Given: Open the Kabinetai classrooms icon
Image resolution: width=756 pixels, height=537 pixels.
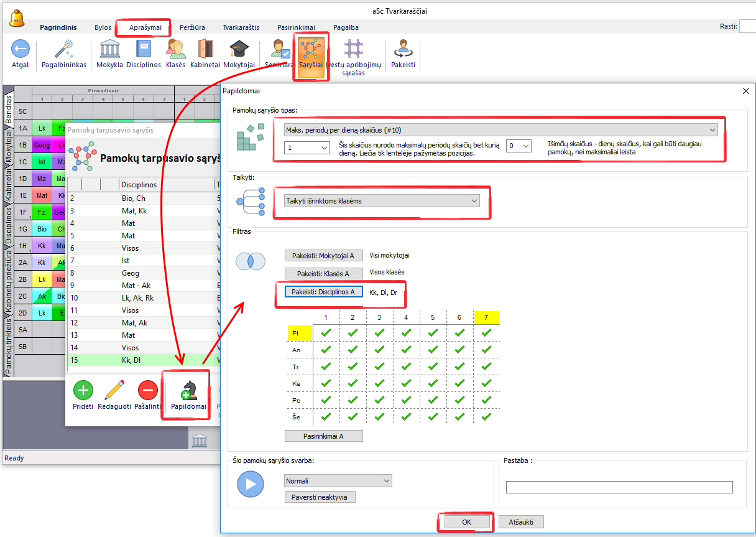Looking at the screenshot, I should click(205, 49).
